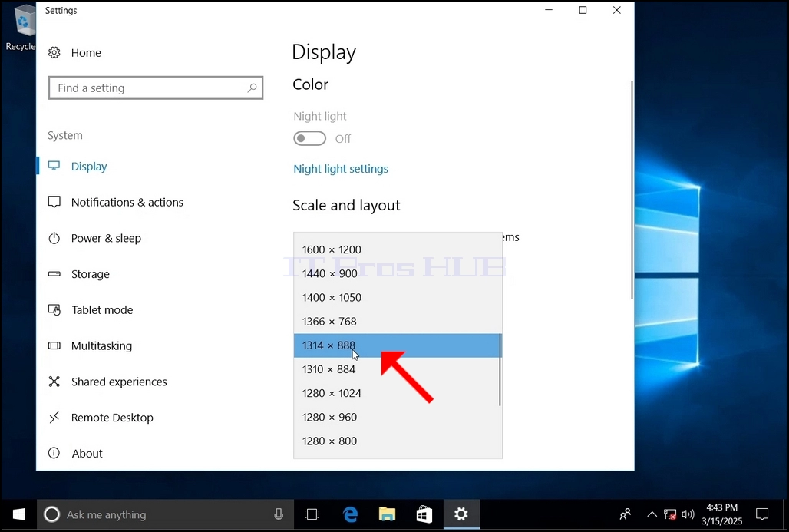Click the Display label in sidebar
Viewport: 789px width, 532px height.
pyautogui.click(x=89, y=166)
